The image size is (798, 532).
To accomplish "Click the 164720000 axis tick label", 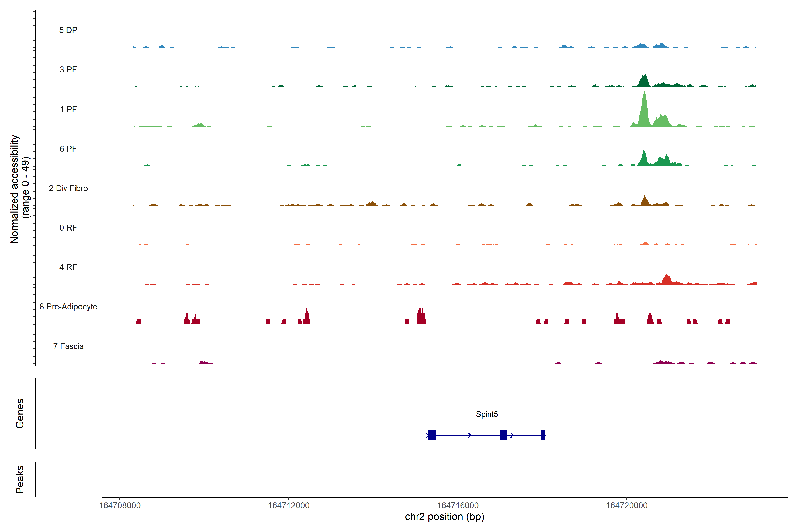I will (x=627, y=505).
